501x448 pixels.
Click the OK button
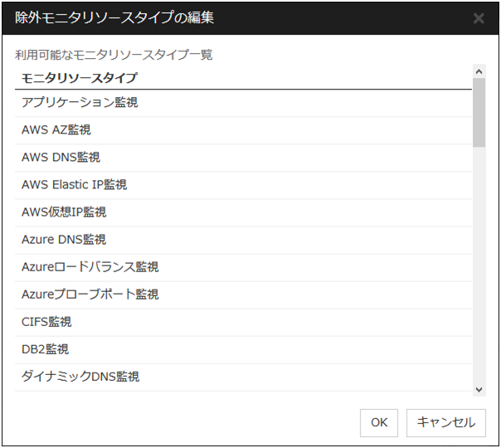point(379,422)
